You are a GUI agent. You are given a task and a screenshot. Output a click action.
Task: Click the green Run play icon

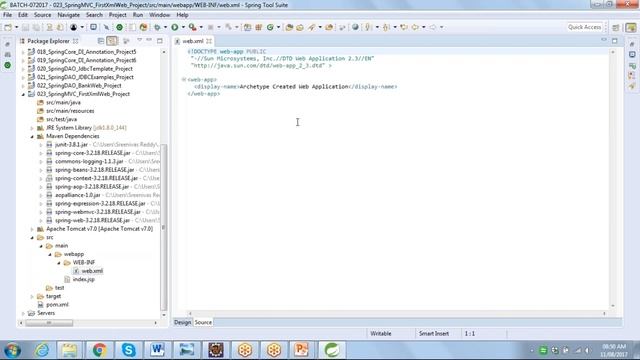coord(175,27)
